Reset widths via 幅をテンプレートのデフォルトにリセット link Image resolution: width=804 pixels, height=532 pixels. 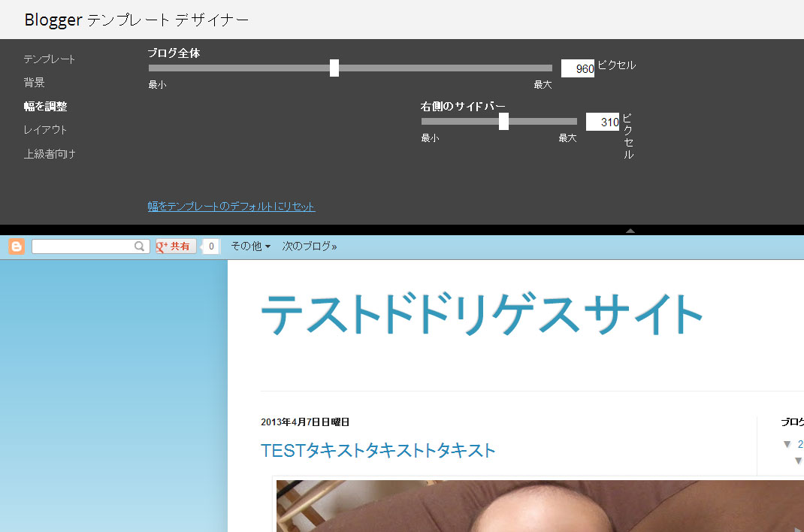(231, 206)
